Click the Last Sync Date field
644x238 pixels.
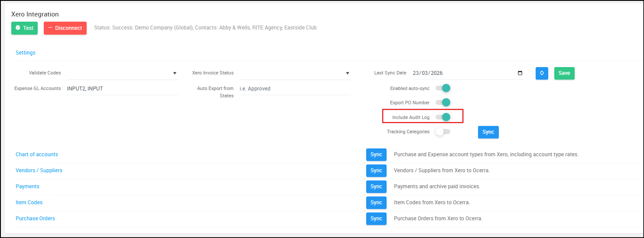[x=467, y=73]
